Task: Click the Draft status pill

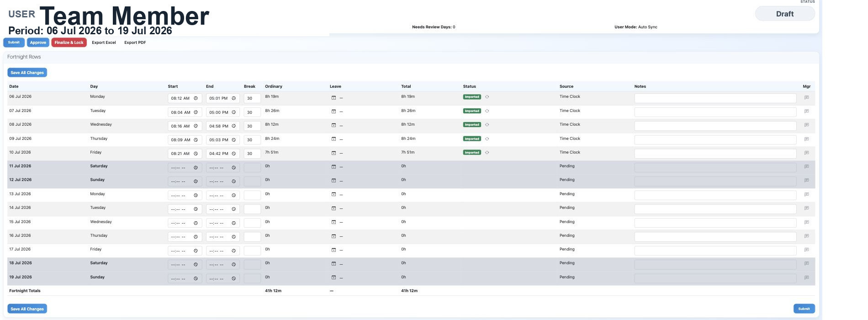Action: pyautogui.click(x=785, y=14)
